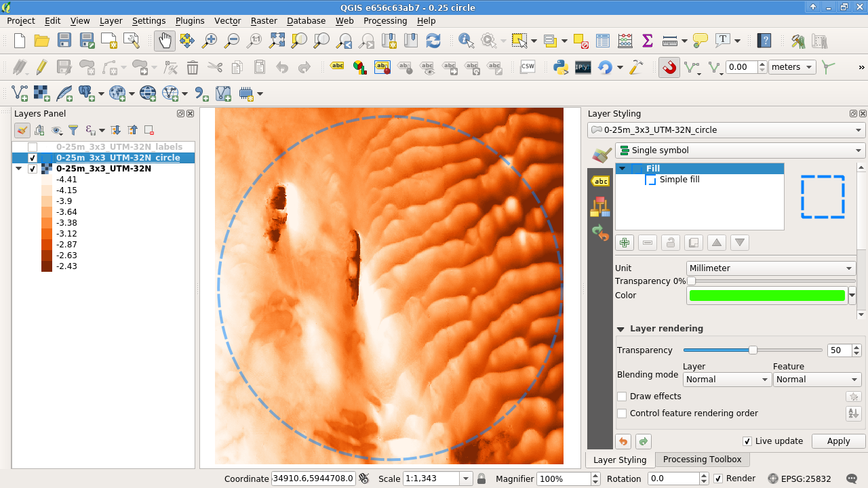The image size is (868, 488).
Task: Add a symbol layer with green plus
Action: tap(625, 243)
